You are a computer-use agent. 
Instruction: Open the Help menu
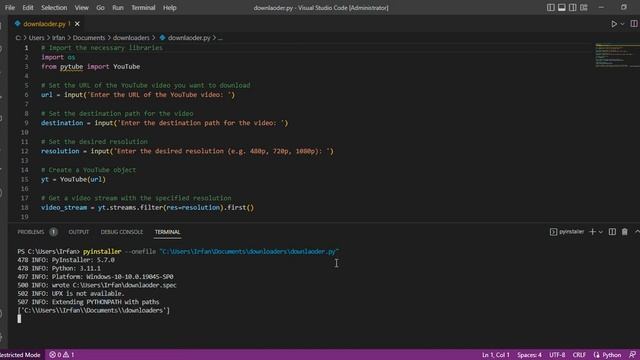(169, 8)
